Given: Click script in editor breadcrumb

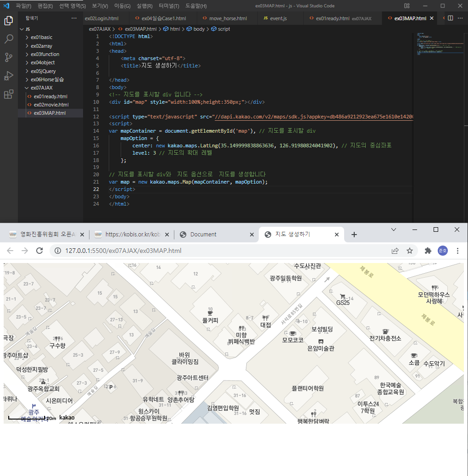Looking at the screenshot, I should point(224,29).
